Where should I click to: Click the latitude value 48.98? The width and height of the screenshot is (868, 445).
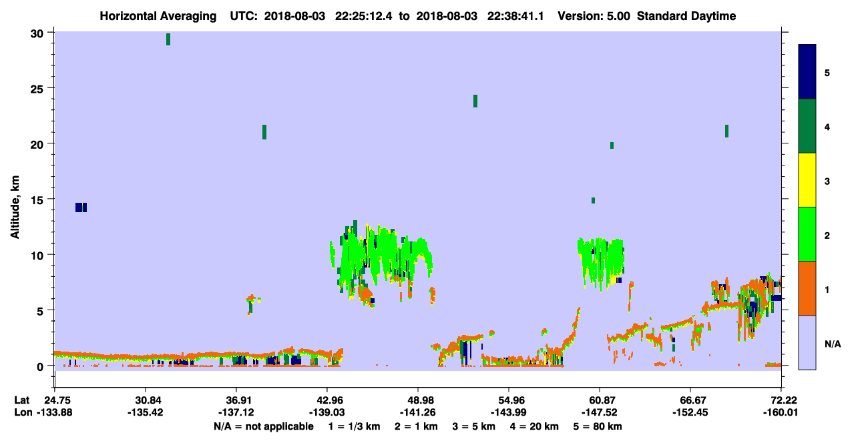click(420, 400)
